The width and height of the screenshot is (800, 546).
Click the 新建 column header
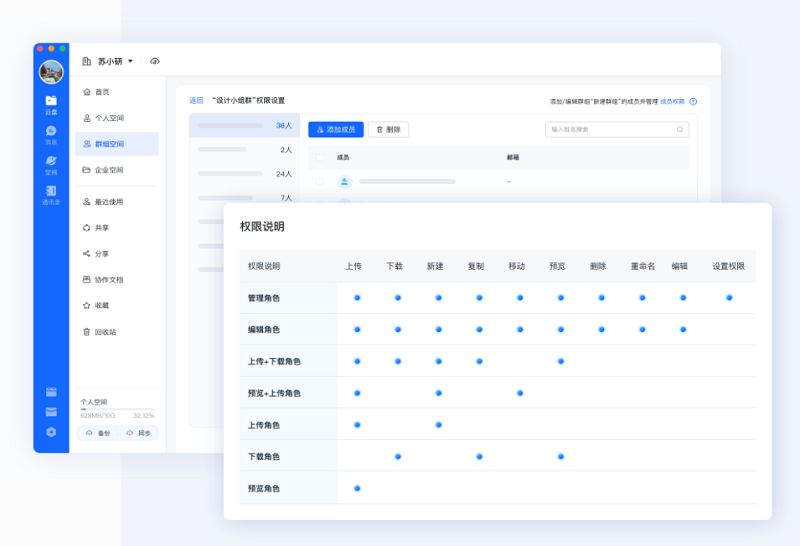point(435,266)
